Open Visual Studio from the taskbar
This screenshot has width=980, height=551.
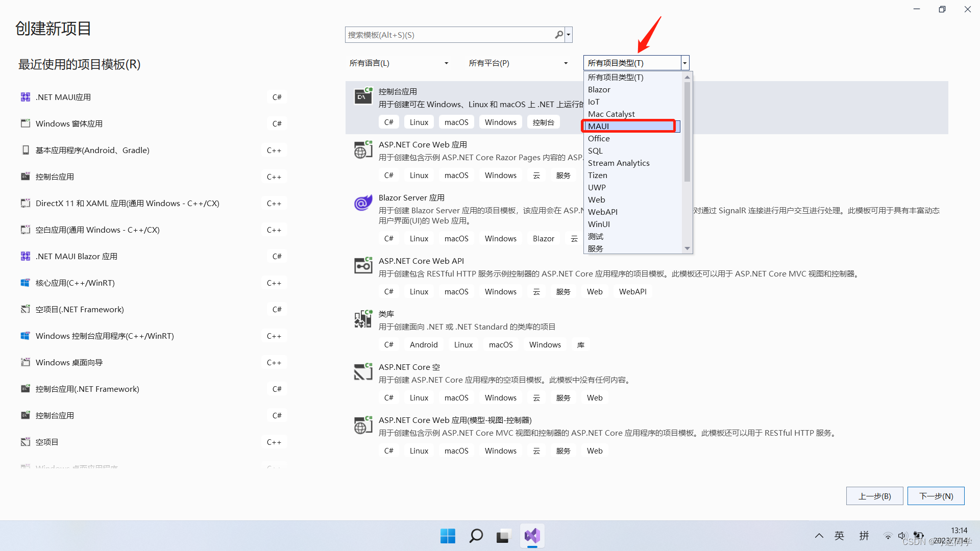tap(532, 536)
